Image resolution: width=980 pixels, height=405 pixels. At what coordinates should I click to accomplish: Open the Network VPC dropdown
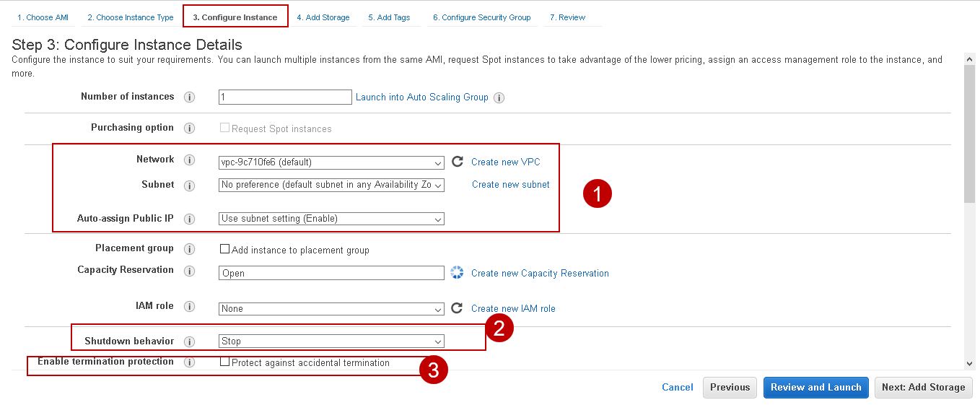click(x=331, y=162)
